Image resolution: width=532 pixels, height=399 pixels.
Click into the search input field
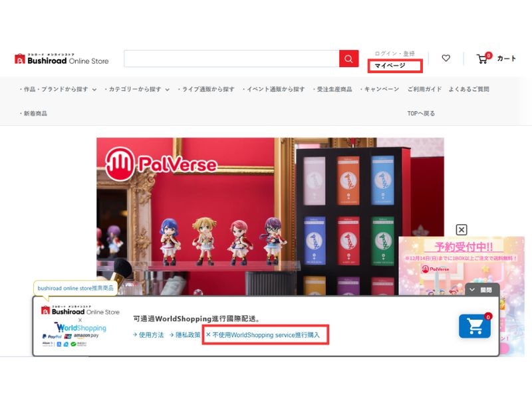pos(231,59)
